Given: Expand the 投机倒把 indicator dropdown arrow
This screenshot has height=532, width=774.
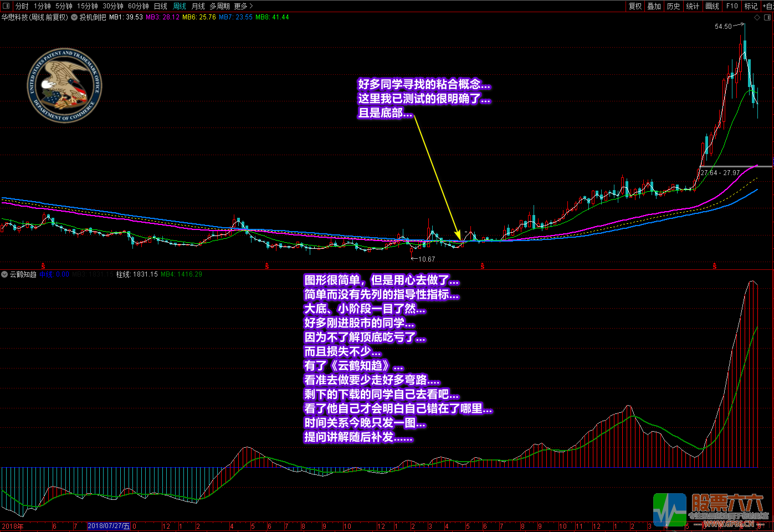Looking at the screenshot, I should (74, 17).
